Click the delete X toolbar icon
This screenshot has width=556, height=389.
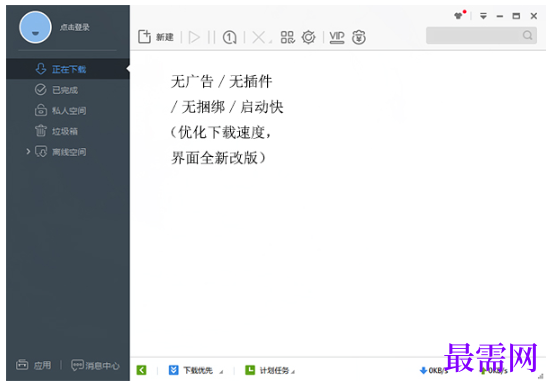coord(258,37)
